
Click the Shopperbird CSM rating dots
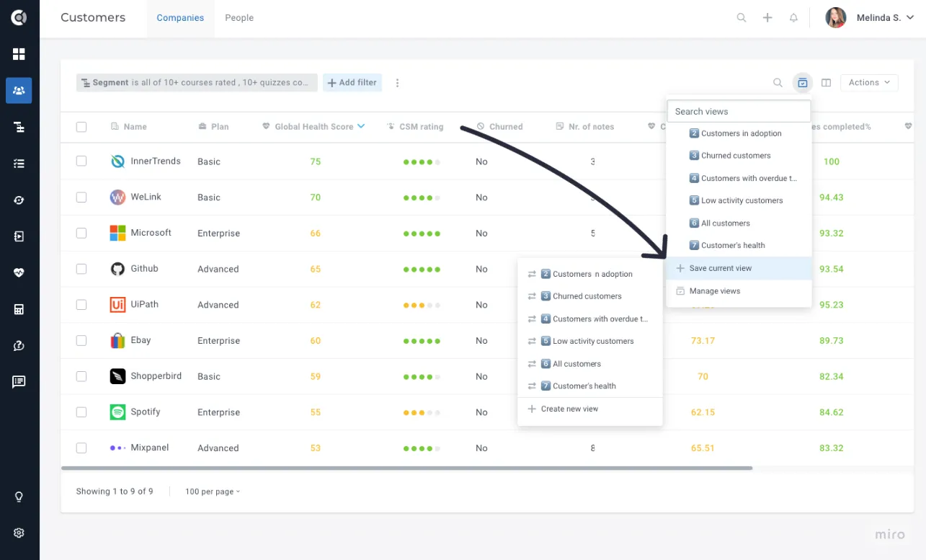pyautogui.click(x=422, y=377)
